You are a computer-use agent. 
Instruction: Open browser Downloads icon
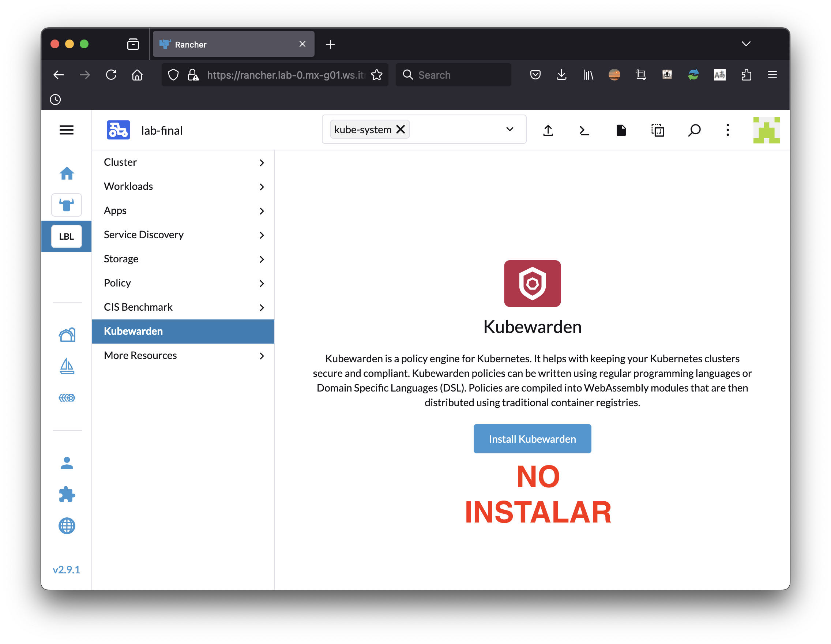coord(561,75)
